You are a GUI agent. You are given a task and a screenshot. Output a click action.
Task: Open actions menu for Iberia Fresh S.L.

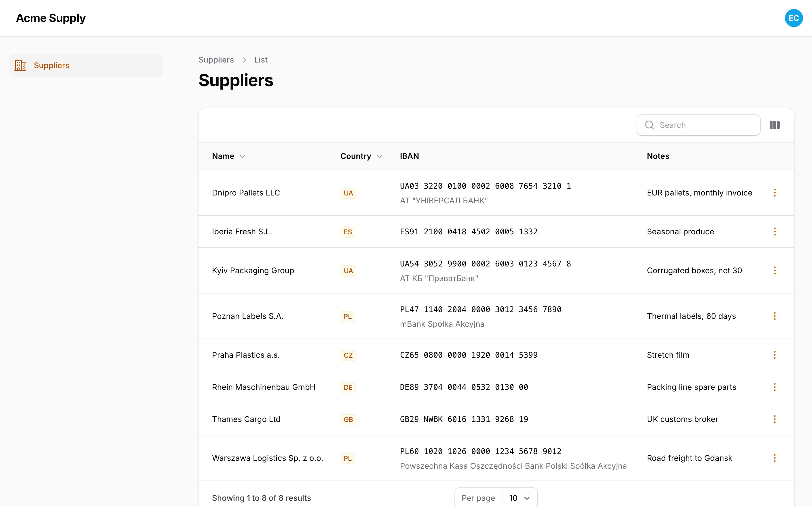point(775,232)
